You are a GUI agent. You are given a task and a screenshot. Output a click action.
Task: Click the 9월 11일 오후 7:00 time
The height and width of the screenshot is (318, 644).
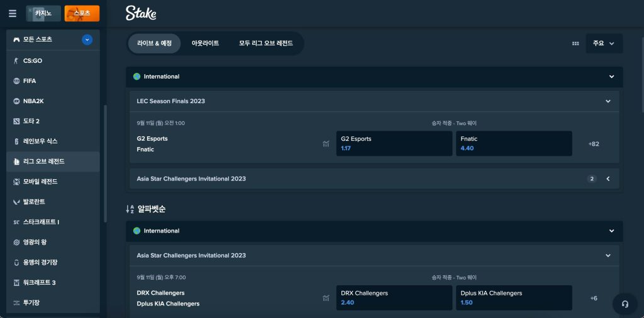point(161,277)
